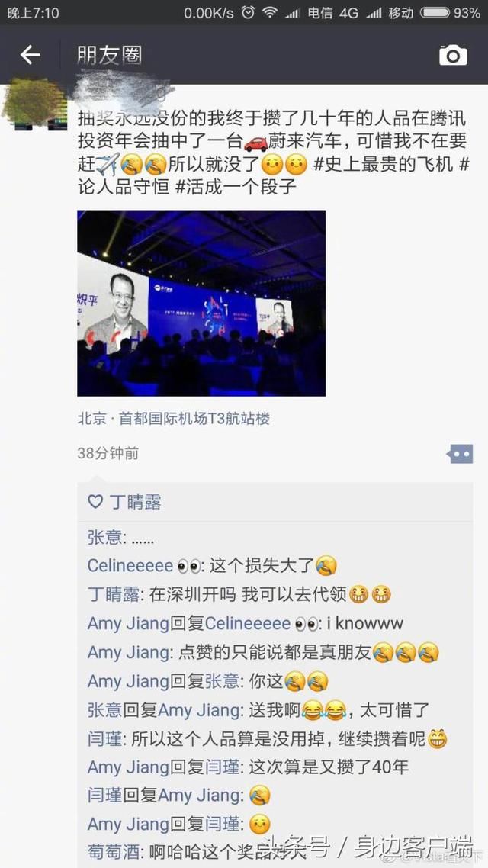Tap commenter name 葡萄酒

click(x=114, y=851)
